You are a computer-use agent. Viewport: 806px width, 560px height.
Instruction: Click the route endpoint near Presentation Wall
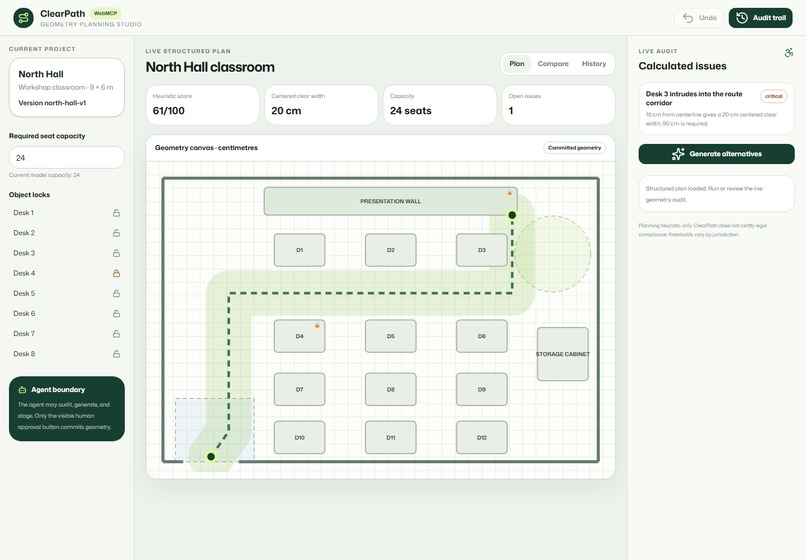pyautogui.click(x=512, y=215)
